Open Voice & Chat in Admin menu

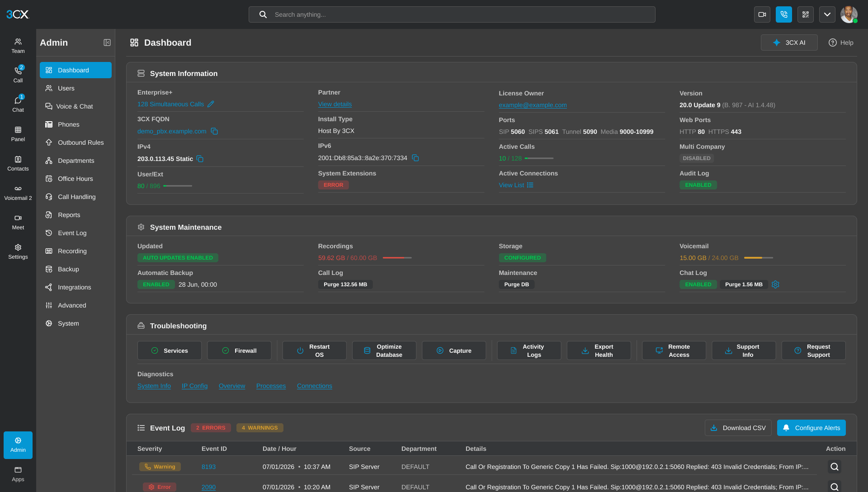click(x=75, y=106)
